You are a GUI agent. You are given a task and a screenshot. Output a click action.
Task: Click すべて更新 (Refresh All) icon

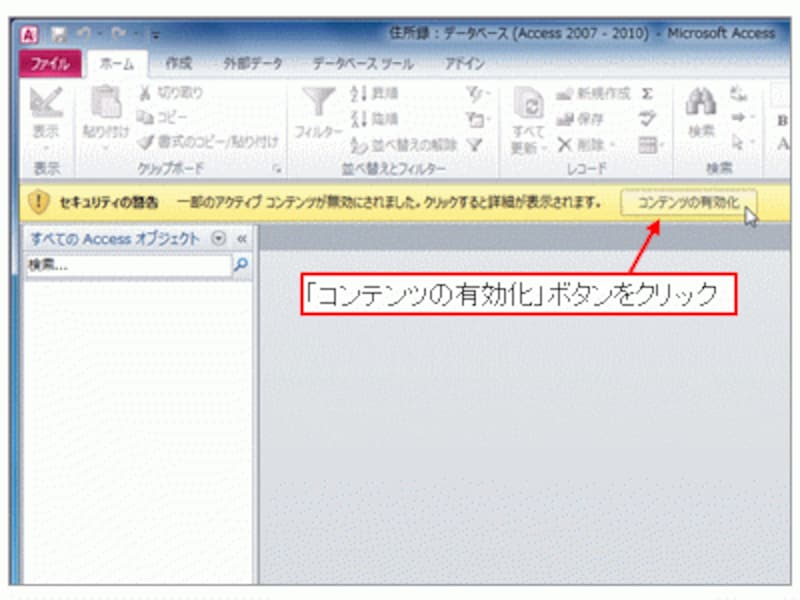coord(529,102)
